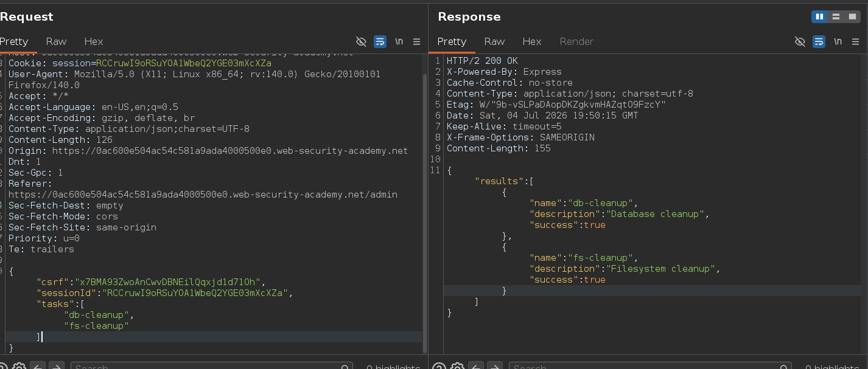Toggle non-printable characters in Response panel
Screen dimensions: 868x369
(x=800, y=41)
